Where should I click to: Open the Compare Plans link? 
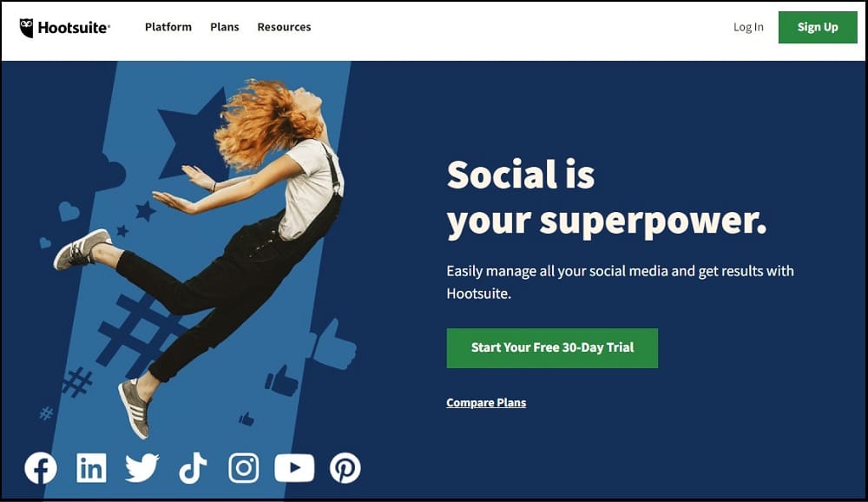pyautogui.click(x=486, y=403)
